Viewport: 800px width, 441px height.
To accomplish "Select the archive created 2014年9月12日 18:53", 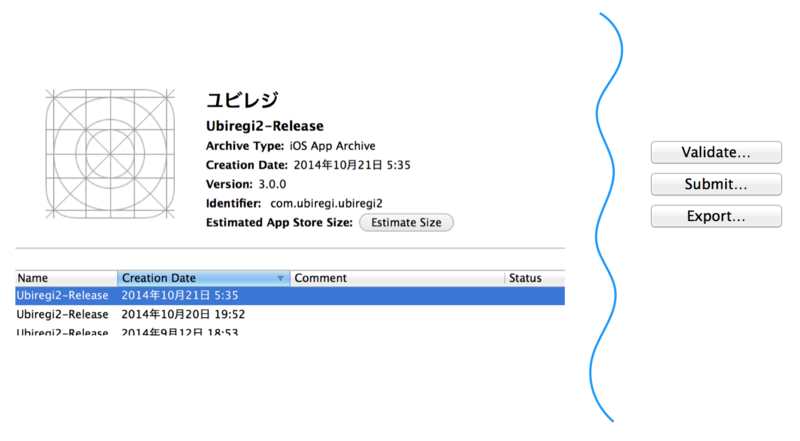I will tap(290, 331).
